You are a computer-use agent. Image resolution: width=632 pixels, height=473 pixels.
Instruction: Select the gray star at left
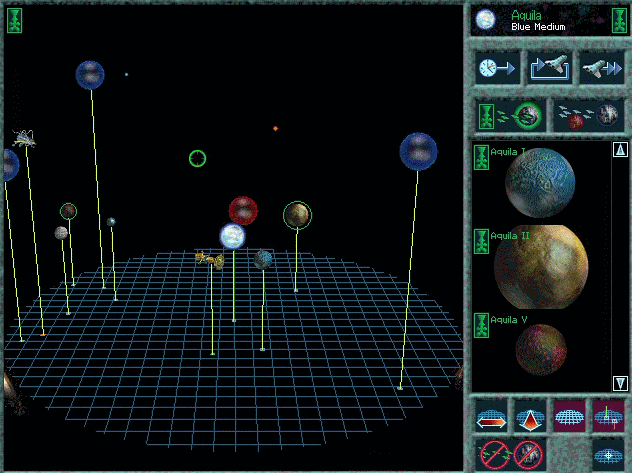pos(61,233)
